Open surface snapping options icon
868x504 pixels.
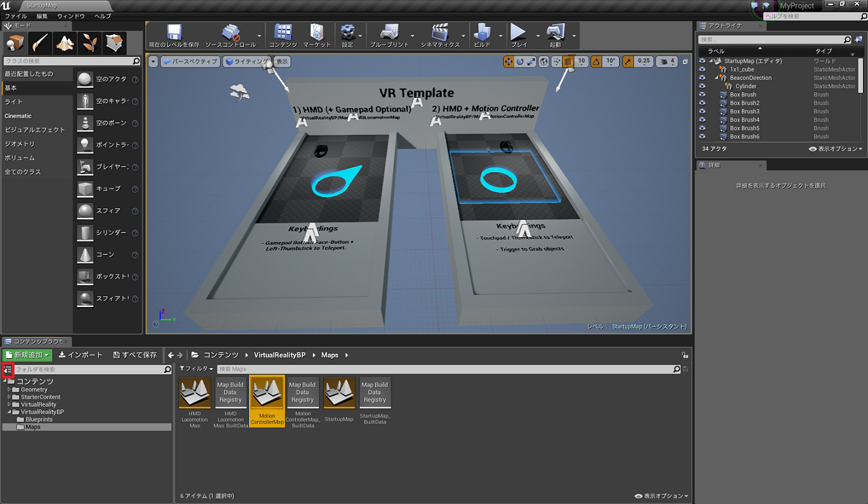click(556, 61)
